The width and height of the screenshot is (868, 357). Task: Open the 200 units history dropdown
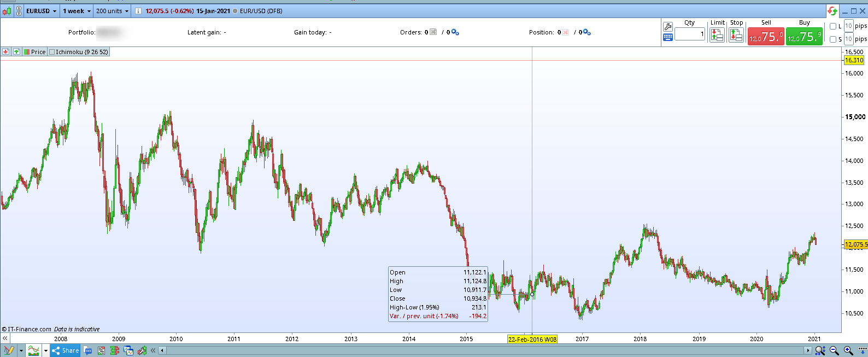click(x=112, y=11)
